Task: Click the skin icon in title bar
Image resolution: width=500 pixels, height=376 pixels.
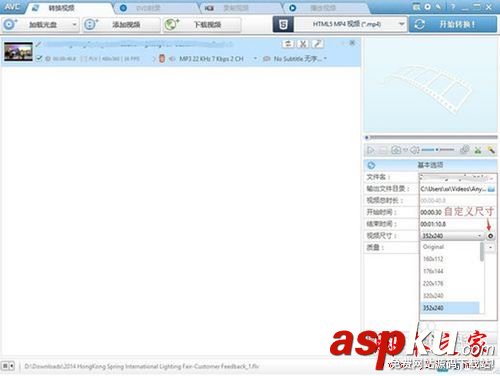Action: pos(416,7)
